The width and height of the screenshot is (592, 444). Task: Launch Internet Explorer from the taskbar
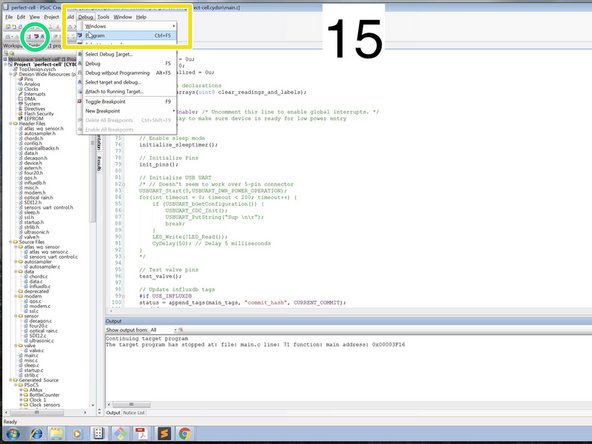pyautogui.click(x=36, y=434)
